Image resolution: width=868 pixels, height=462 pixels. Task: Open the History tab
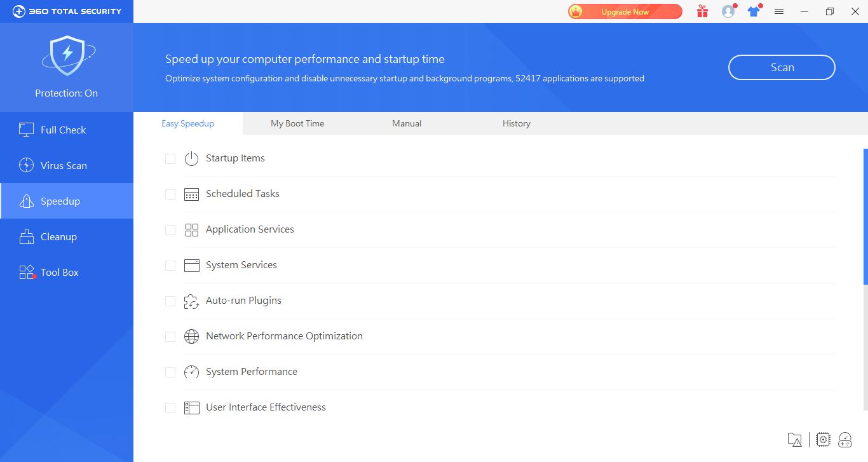tap(516, 123)
